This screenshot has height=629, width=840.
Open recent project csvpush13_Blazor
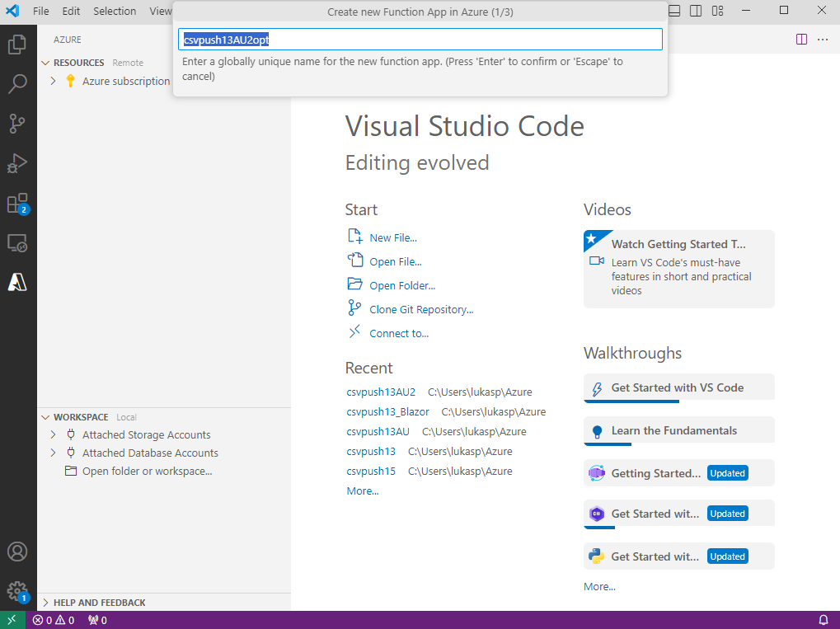coord(387,411)
